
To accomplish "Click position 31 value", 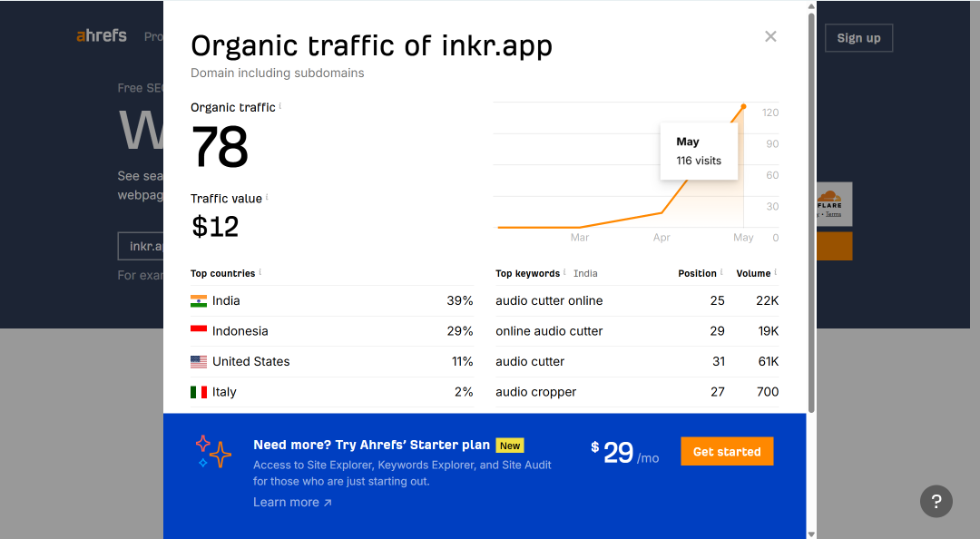I will pyautogui.click(x=719, y=361).
